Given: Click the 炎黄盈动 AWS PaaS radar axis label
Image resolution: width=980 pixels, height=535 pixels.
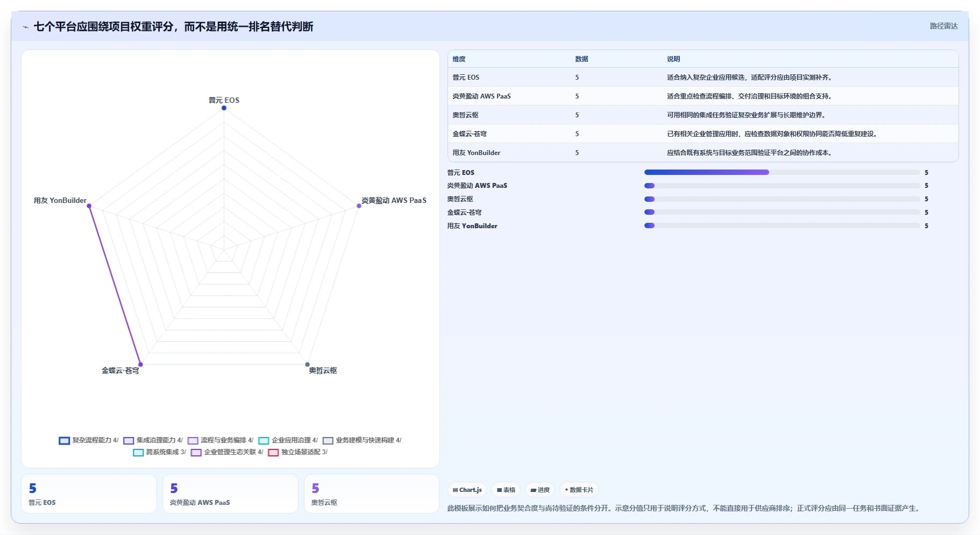Looking at the screenshot, I should tap(394, 200).
